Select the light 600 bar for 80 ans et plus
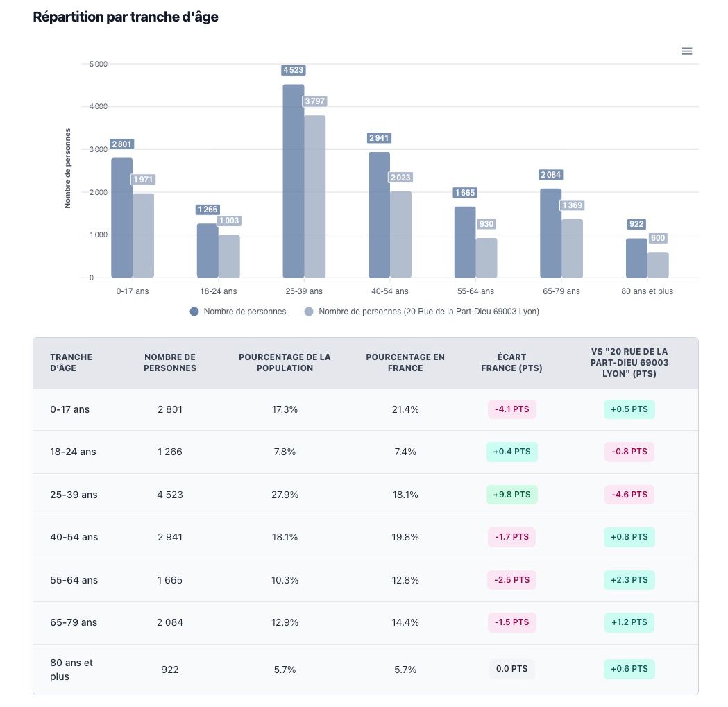728x707 pixels. [658, 264]
